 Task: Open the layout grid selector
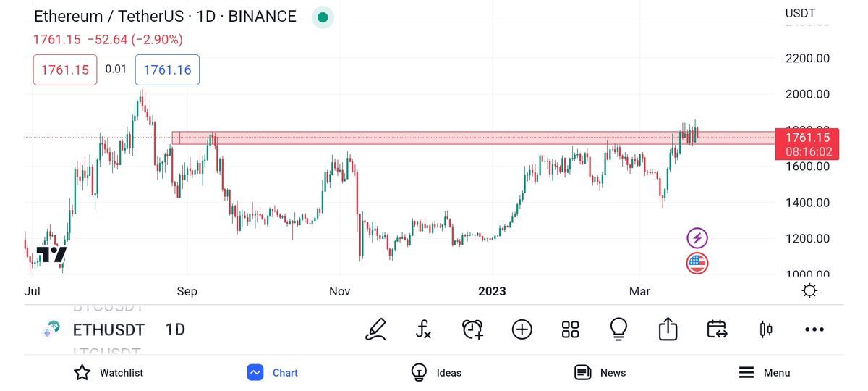[570, 329]
